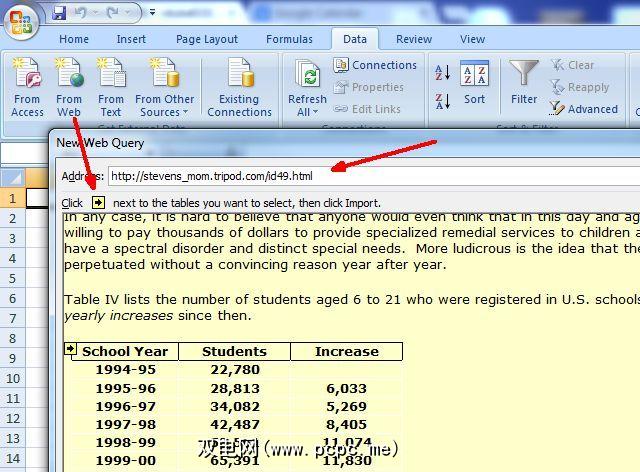Click the Reapply filter button
Viewport: 640px width, 472px height.
coord(579,87)
